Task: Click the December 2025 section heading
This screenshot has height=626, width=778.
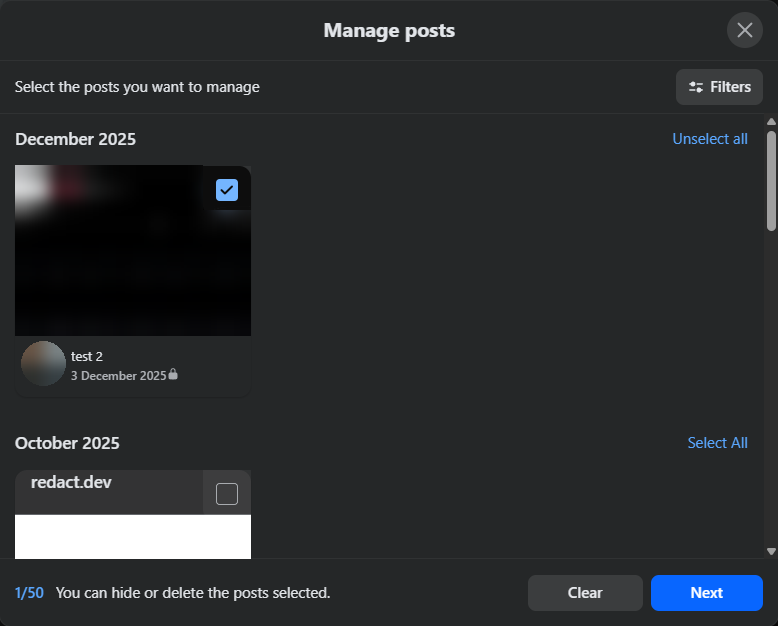Action: (x=75, y=139)
